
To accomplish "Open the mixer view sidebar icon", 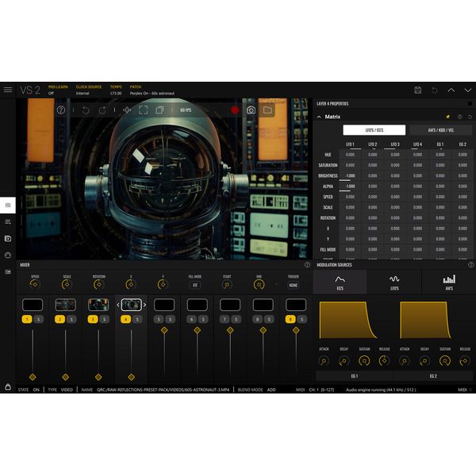I will coord(8,205).
